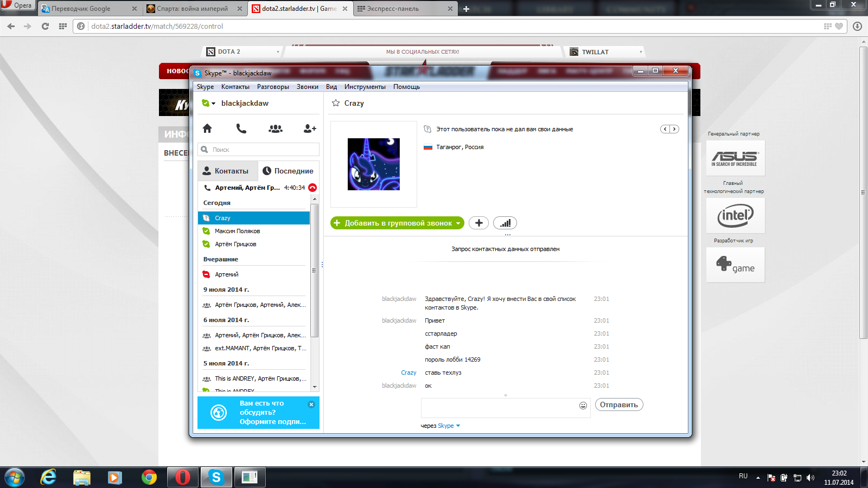This screenshot has height=488, width=868.
Task: Click Crazy sender name link in chat
Action: click(x=409, y=373)
